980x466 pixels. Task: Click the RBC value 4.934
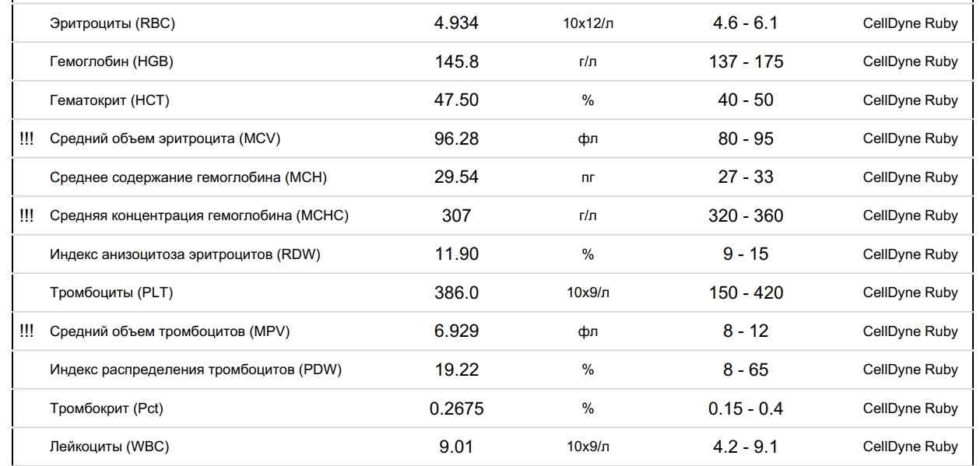pyautogui.click(x=456, y=23)
